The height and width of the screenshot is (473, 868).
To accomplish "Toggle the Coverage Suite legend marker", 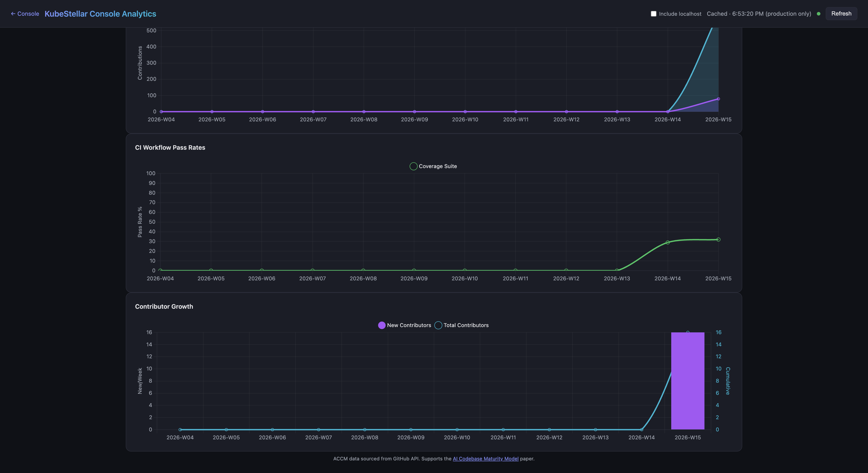I will point(413,166).
